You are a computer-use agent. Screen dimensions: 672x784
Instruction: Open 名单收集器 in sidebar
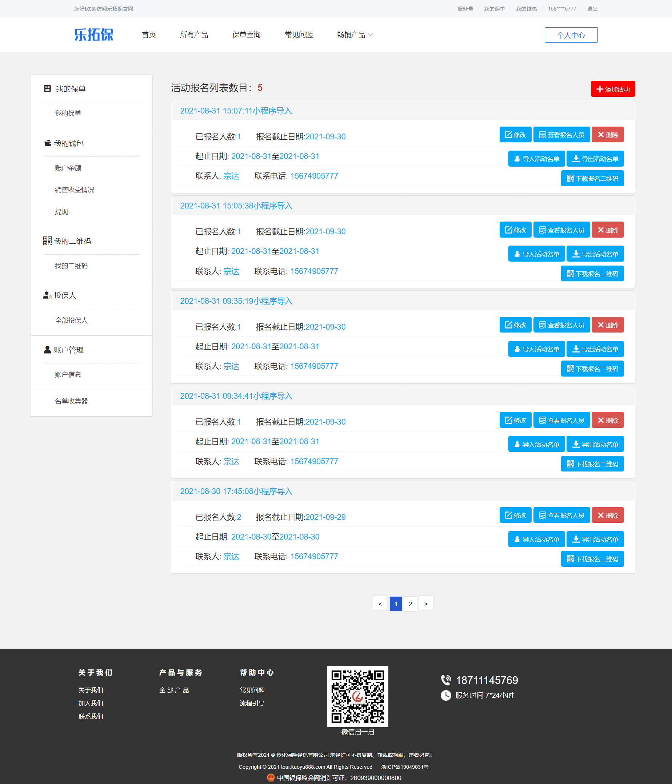(71, 401)
